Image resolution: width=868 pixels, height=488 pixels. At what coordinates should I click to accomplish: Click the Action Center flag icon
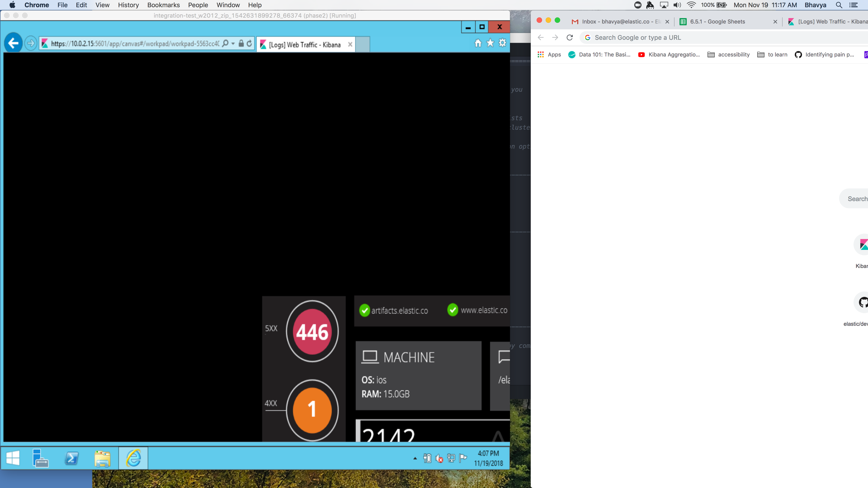463,458
